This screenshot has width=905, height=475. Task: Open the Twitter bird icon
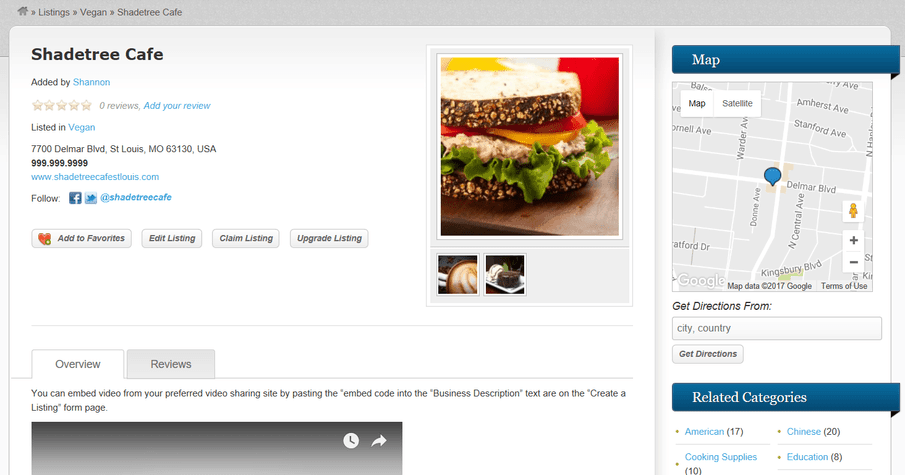pyautogui.click(x=91, y=198)
